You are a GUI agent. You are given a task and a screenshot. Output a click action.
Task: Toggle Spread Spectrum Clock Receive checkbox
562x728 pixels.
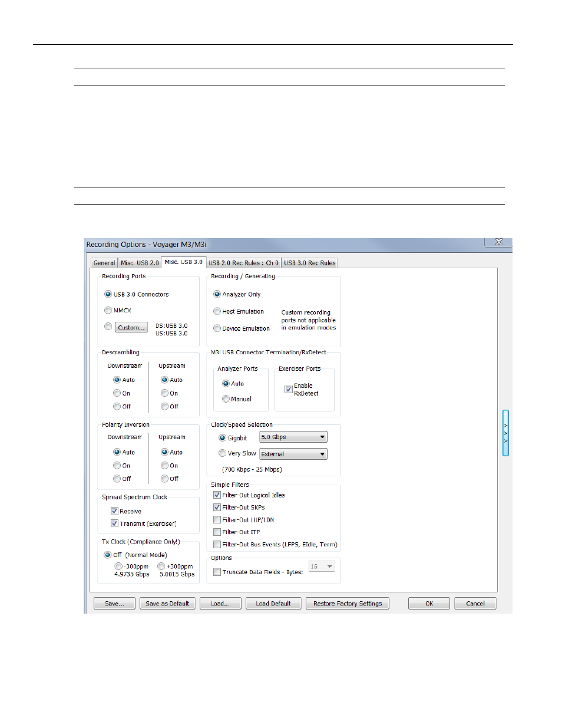click(x=114, y=511)
